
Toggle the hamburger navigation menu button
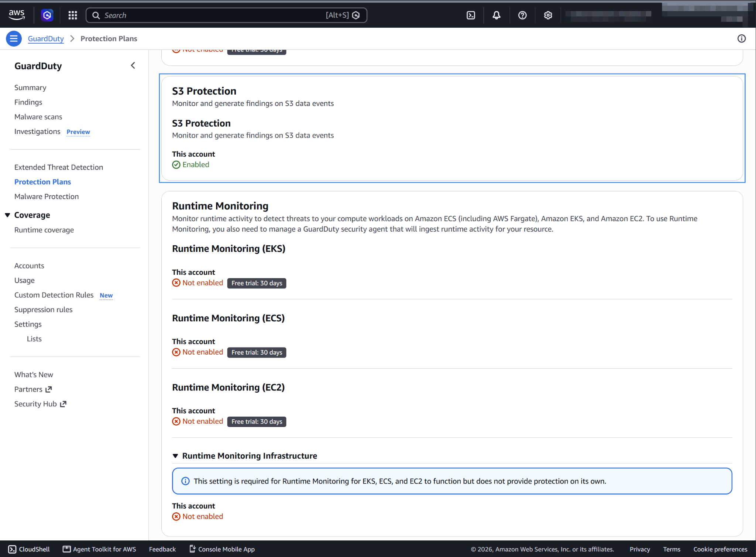[x=14, y=38]
